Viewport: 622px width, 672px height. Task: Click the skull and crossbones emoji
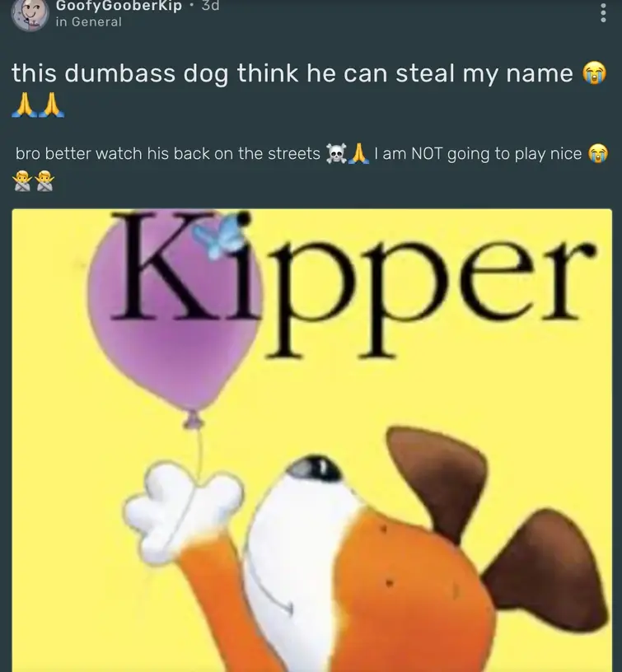click(x=336, y=154)
